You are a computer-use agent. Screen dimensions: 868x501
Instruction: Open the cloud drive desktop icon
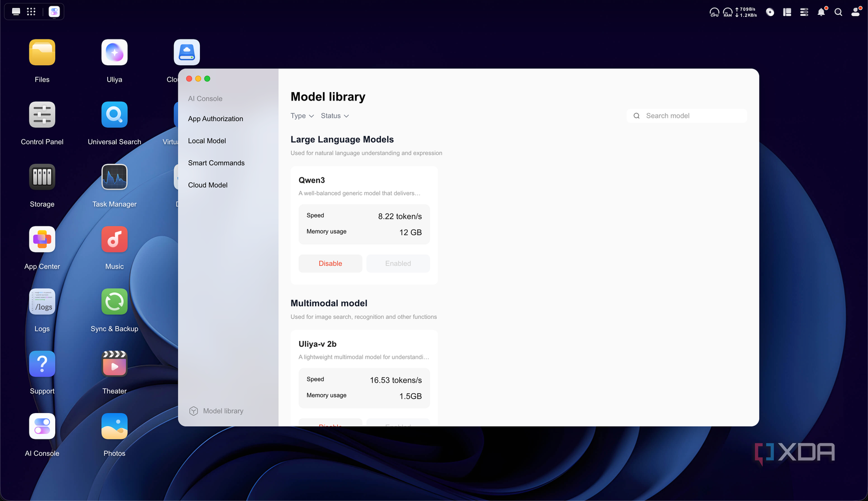(x=187, y=53)
